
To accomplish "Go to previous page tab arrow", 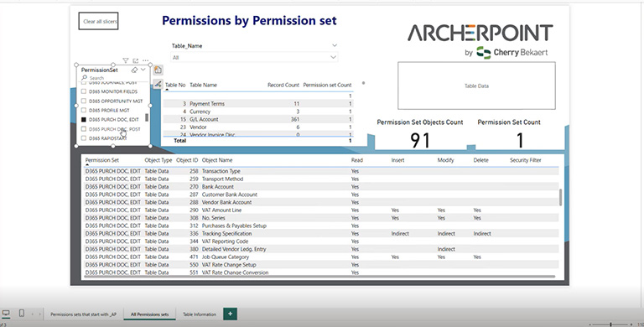I will tap(33, 314).
